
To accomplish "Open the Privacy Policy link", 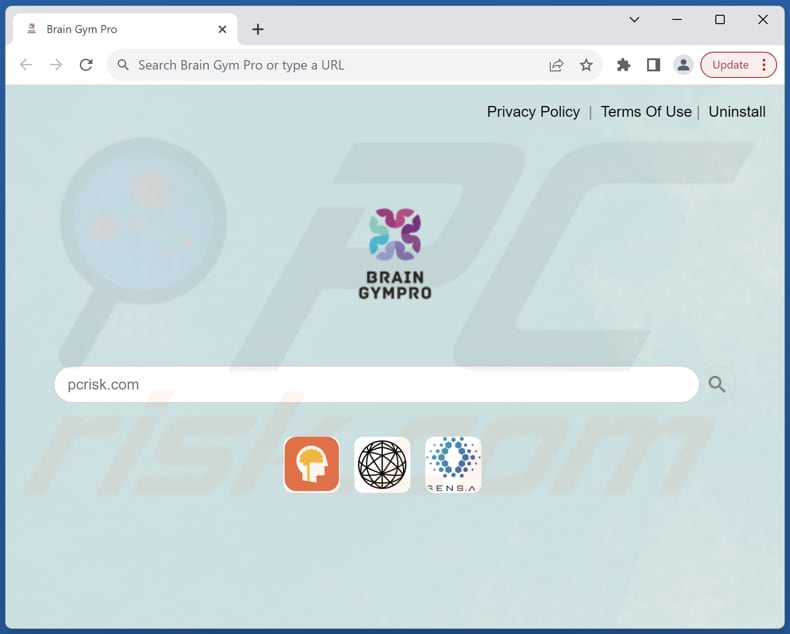I will [x=533, y=112].
